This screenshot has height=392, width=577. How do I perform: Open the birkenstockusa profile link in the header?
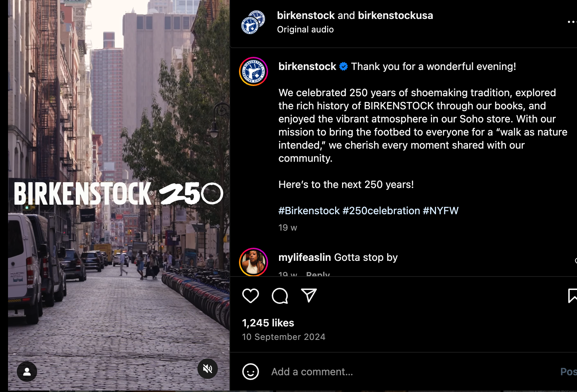click(396, 15)
